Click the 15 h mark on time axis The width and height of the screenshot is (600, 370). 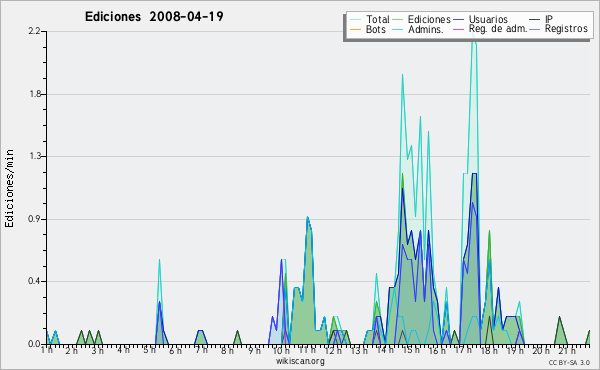(x=411, y=350)
